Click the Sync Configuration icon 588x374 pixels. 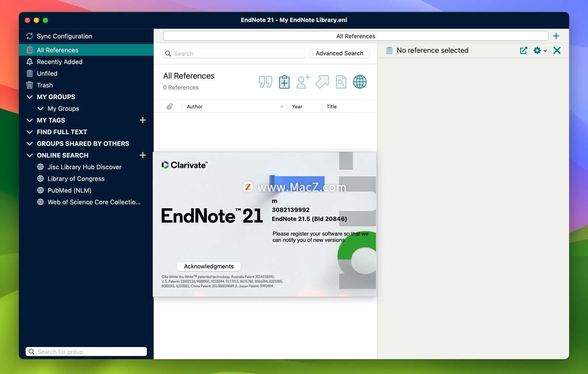tap(30, 36)
